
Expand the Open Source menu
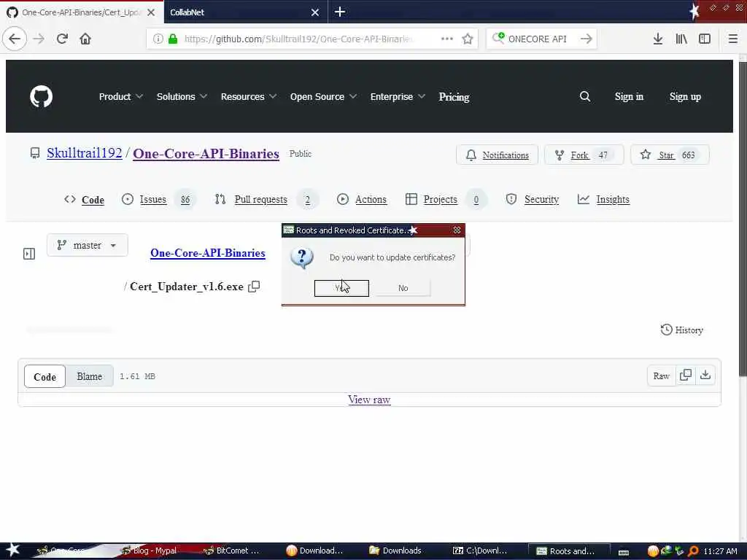click(323, 97)
